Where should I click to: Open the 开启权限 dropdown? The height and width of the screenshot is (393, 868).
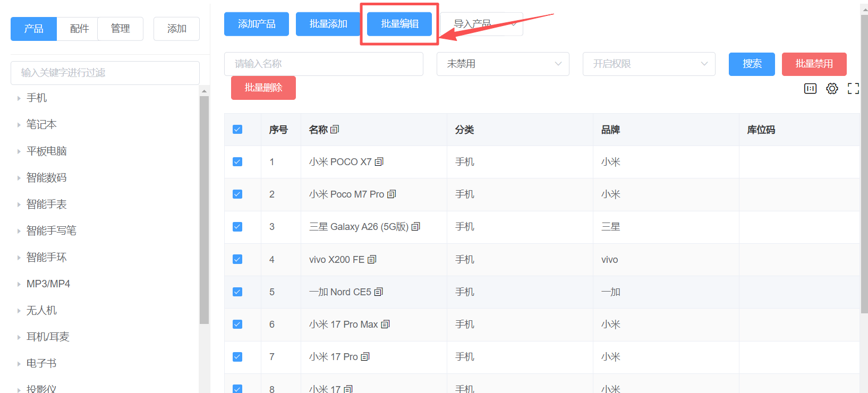pyautogui.click(x=649, y=64)
